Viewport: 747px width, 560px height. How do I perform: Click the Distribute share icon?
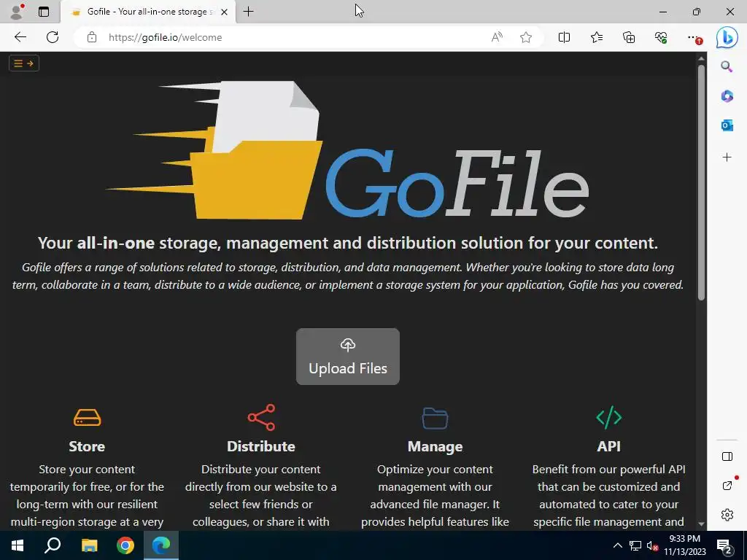pos(262,417)
